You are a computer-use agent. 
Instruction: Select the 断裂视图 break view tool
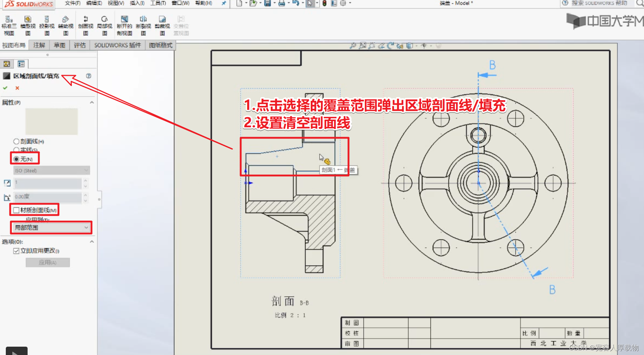[x=143, y=25]
